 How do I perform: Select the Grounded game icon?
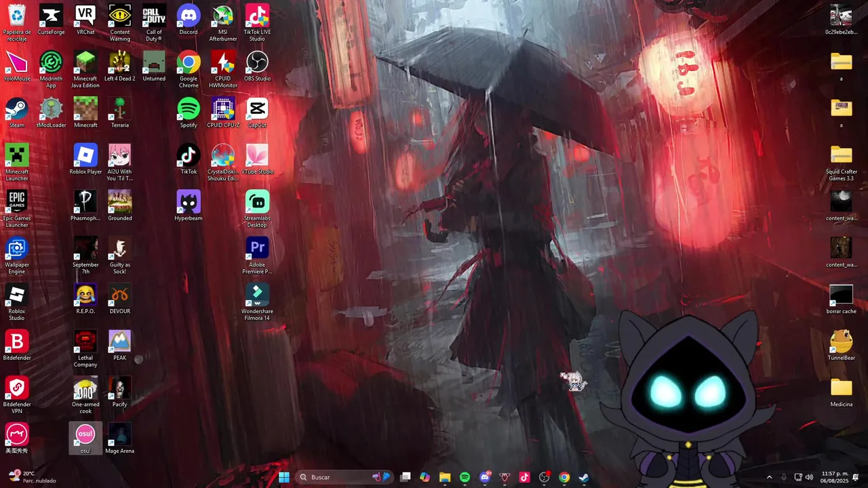click(x=120, y=206)
